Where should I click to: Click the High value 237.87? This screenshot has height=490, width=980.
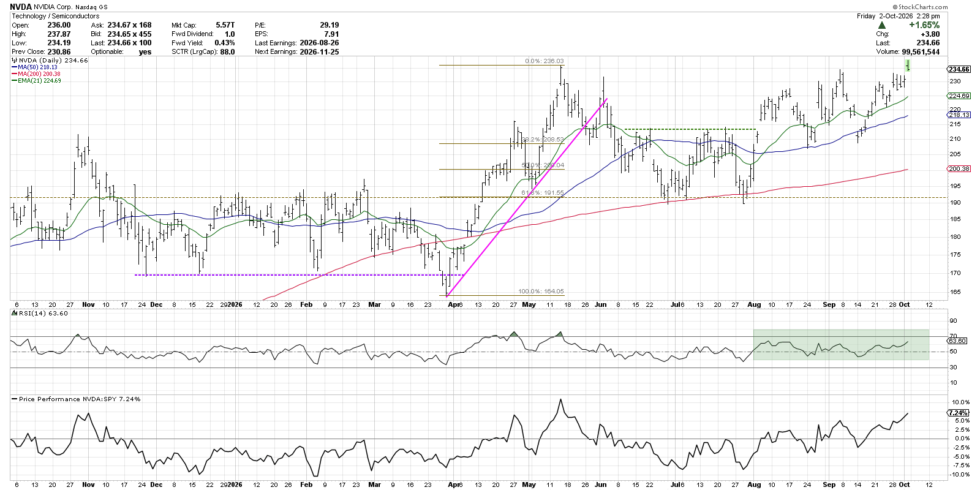click(x=59, y=34)
